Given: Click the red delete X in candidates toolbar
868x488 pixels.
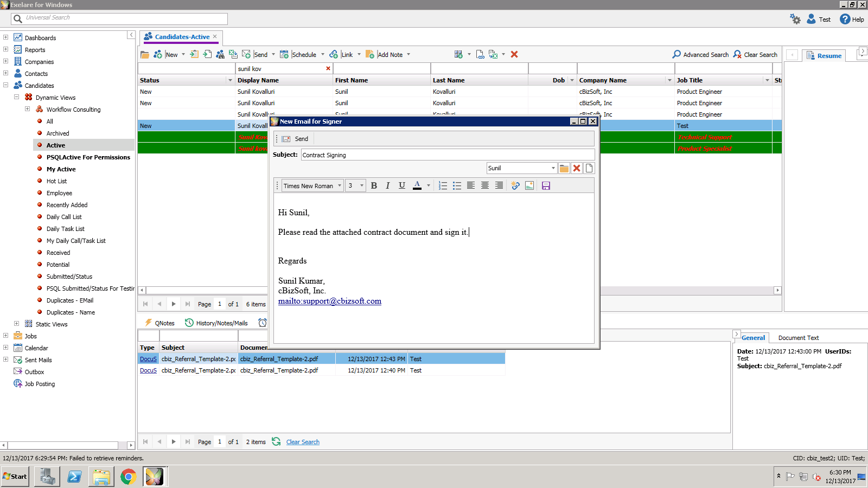Looking at the screenshot, I should pos(514,54).
